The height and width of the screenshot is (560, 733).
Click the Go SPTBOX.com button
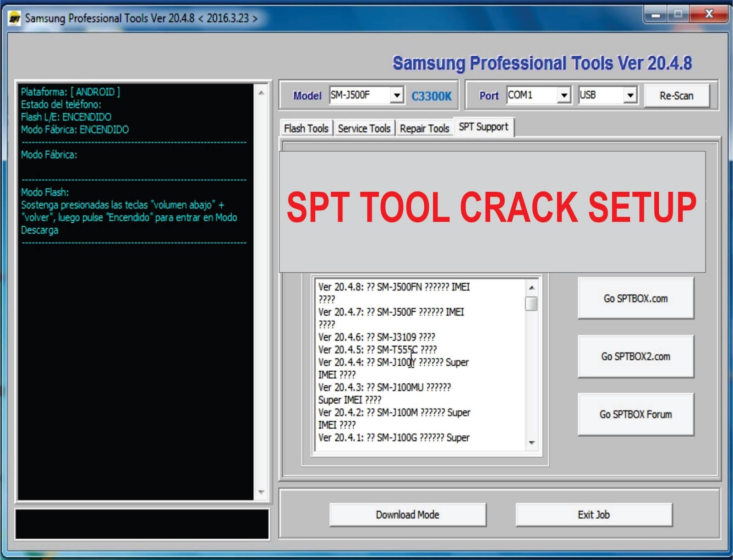click(636, 298)
